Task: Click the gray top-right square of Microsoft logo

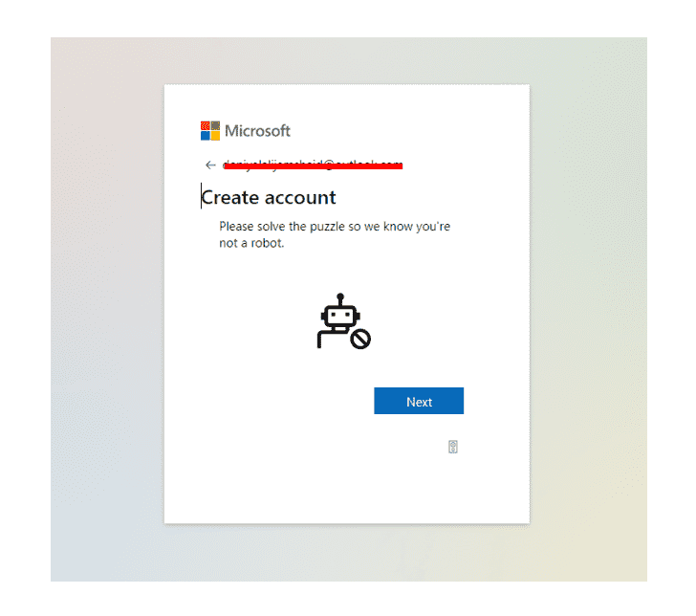Action: coord(215,125)
